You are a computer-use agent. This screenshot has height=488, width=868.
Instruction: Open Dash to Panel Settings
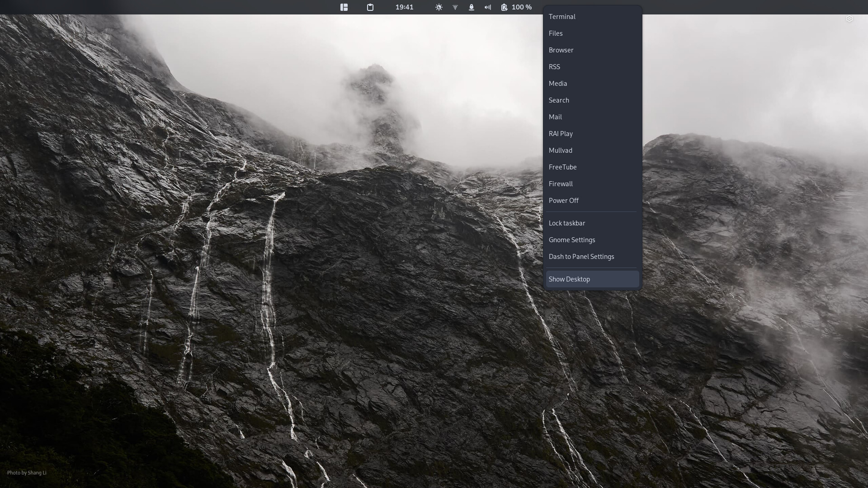581,257
